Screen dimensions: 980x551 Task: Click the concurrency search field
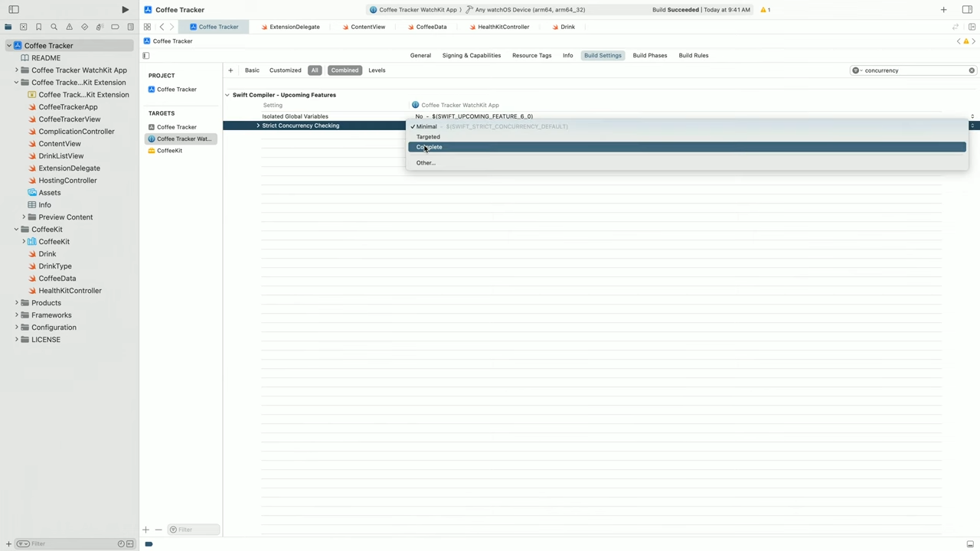pos(911,70)
